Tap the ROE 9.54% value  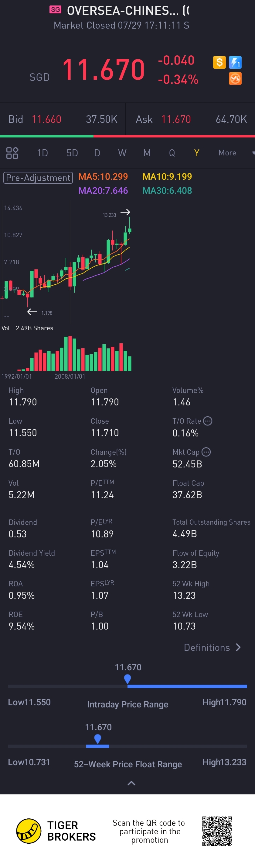[22, 626]
